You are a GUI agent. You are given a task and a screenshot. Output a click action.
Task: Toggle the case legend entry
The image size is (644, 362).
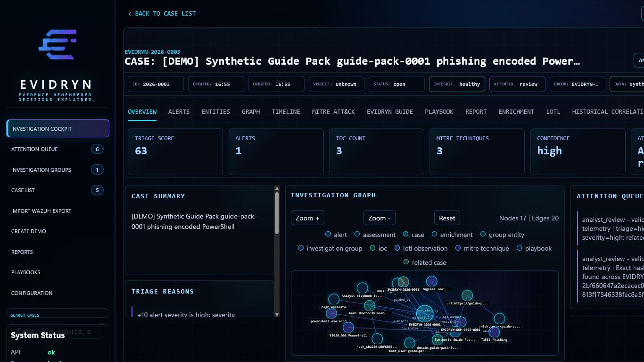tap(413, 235)
